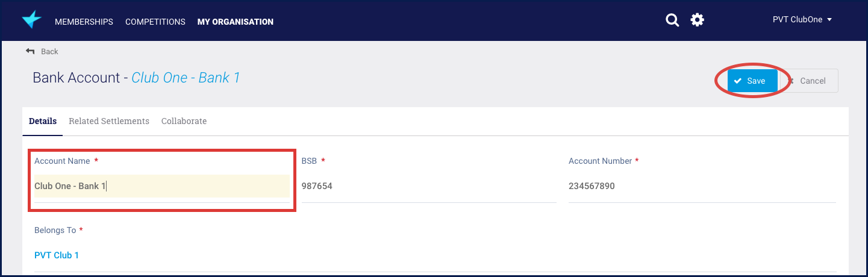Viewport: 868px width, 277px height.
Task: Focus the Account Name field
Action: click(161, 186)
